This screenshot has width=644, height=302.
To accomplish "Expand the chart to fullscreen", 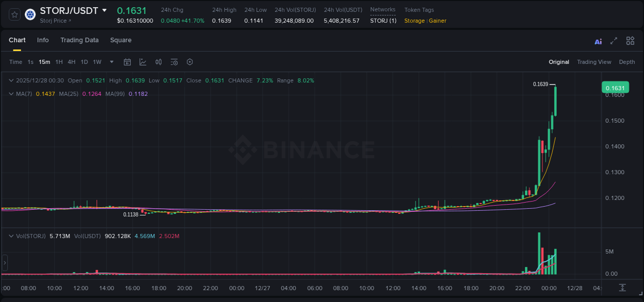I will (x=614, y=41).
